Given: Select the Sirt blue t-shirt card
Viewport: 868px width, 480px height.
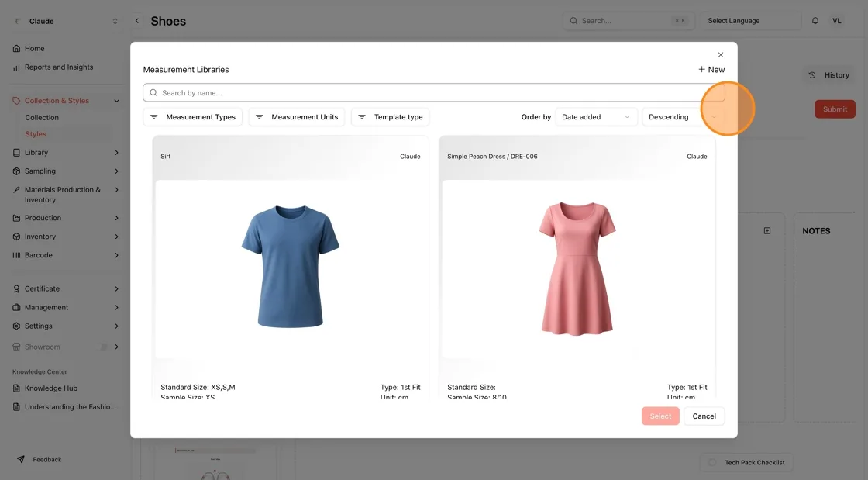Looking at the screenshot, I should click(291, 268).
